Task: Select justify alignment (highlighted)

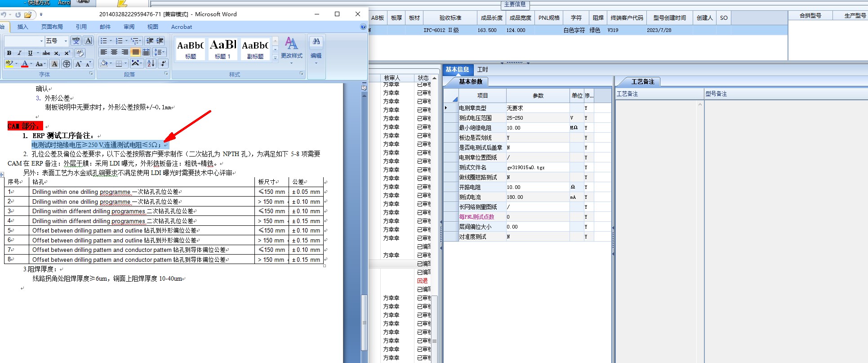Action: click(135, 52)
